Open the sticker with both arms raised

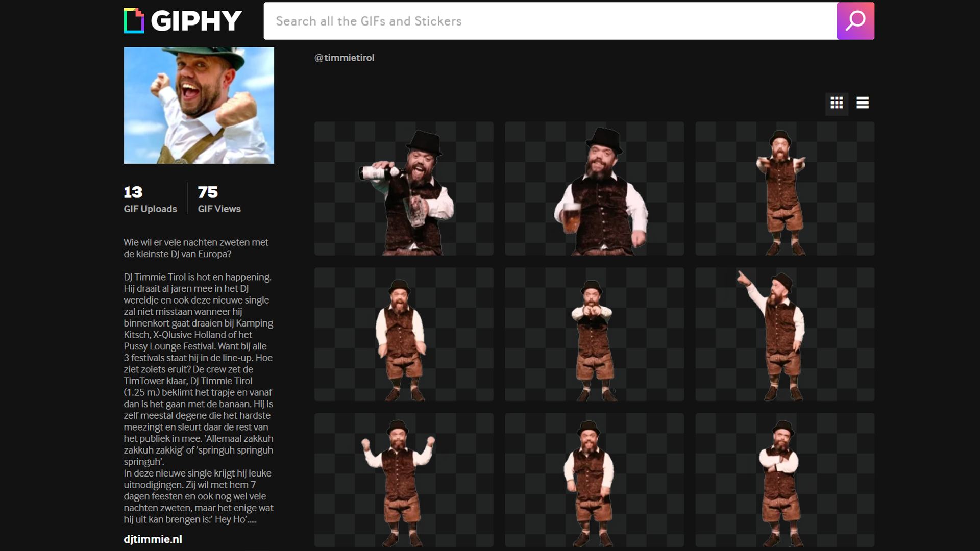pyautogui.click(x=404, y=480)
